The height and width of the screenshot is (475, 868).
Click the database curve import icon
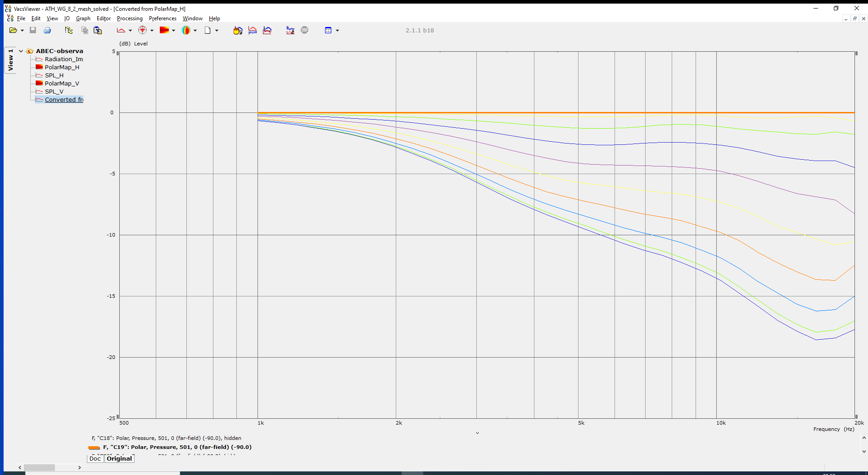point(238,30)
